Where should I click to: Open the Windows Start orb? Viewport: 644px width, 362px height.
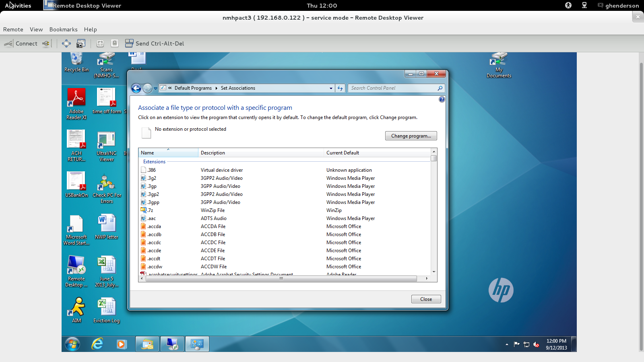(72, 344)
